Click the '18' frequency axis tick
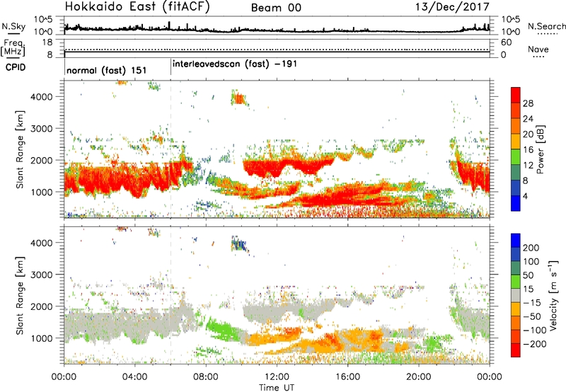The height and width of the screenshot is (392, 566). 47,42
